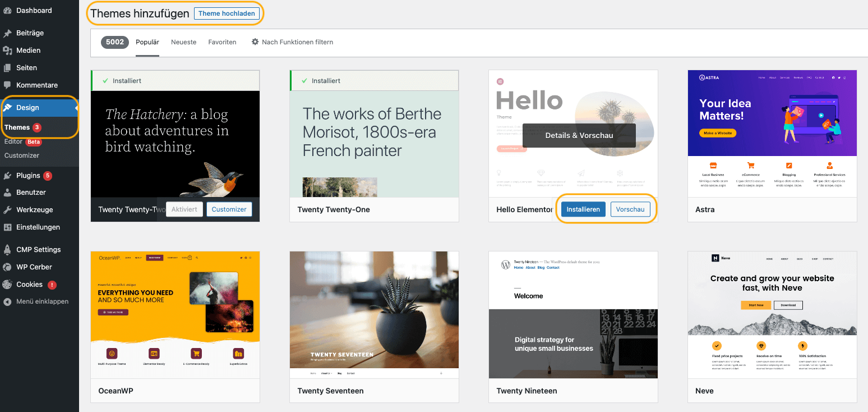Image resolution: width=868 pixels, height=412 pixels.
Task: Open the Twenty Nineteen theme thumbnail
Action: pyautogui.click(x=573, y=315)
